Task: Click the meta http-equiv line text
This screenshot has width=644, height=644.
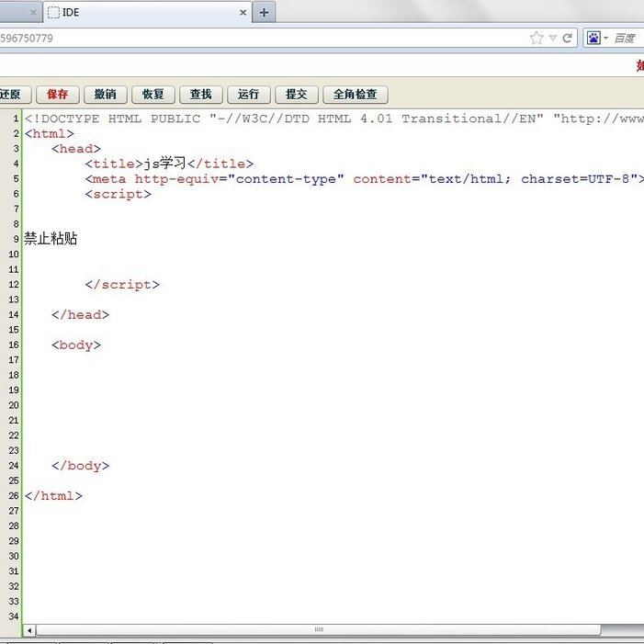Action: click(x=365, y=179)
